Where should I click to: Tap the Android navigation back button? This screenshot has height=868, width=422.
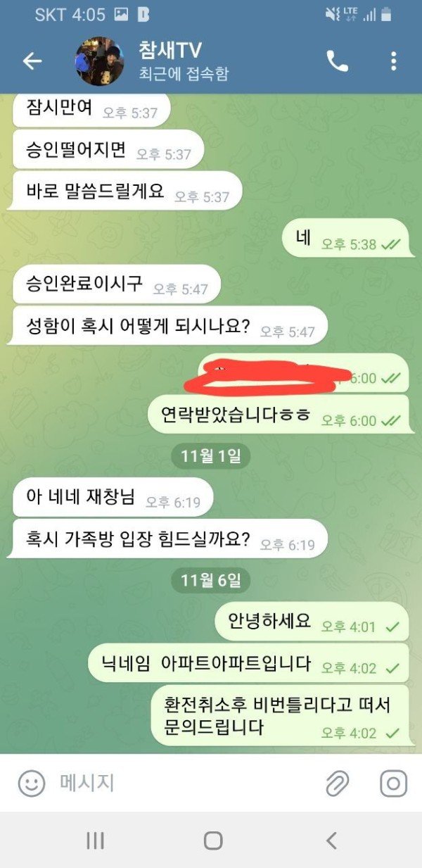[x=332, y=840]
